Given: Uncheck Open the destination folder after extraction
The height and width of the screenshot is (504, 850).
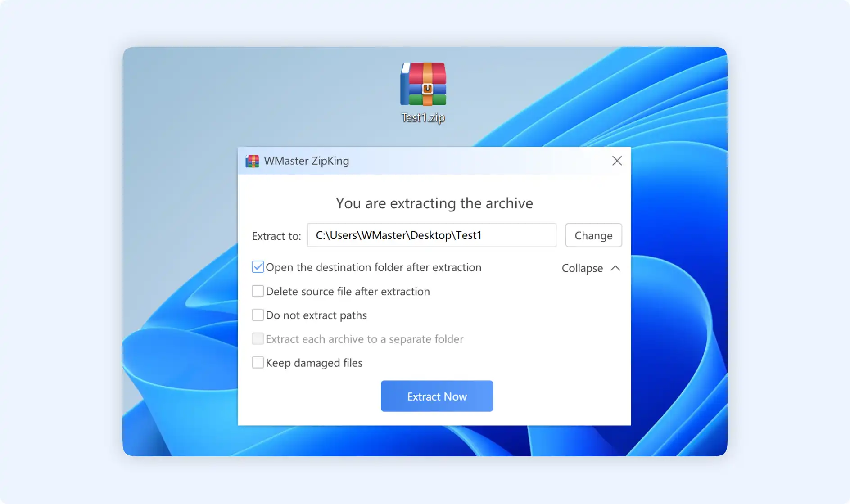Looking at the screenshot, I should tap(258, 267).
